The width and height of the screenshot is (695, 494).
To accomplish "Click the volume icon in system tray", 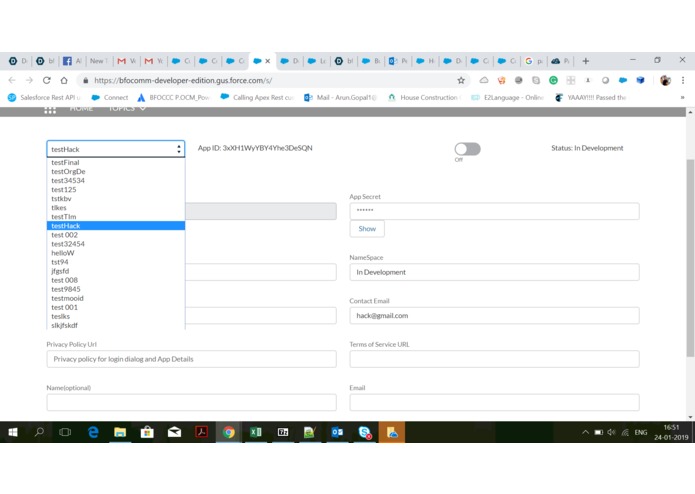I will 612,432.
